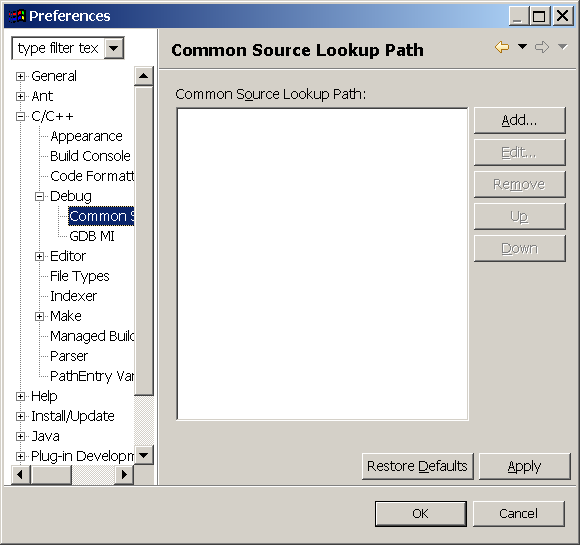The height and width of the screenshot is (545, 580).
Task: Confirm with the OK button
Action: [421, 514]
